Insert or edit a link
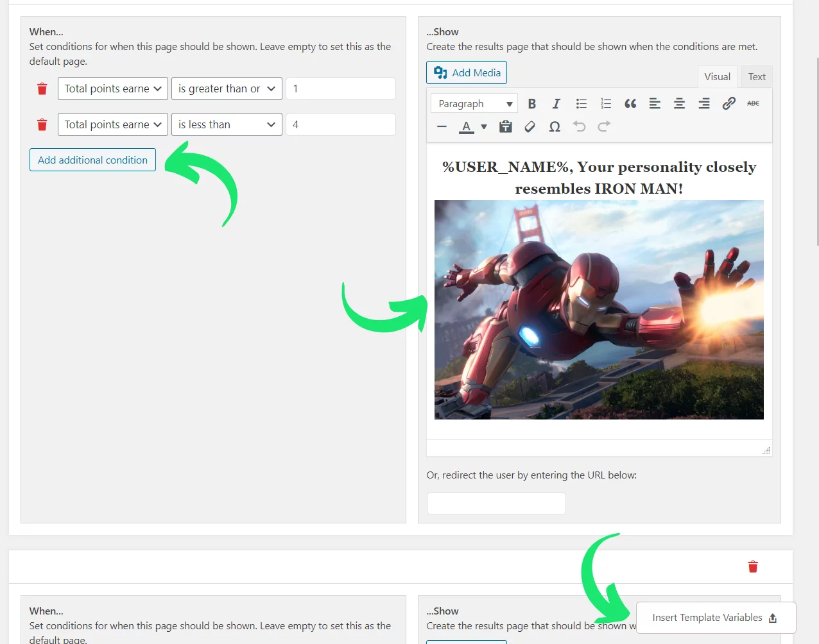 click(x=728, y=104)
